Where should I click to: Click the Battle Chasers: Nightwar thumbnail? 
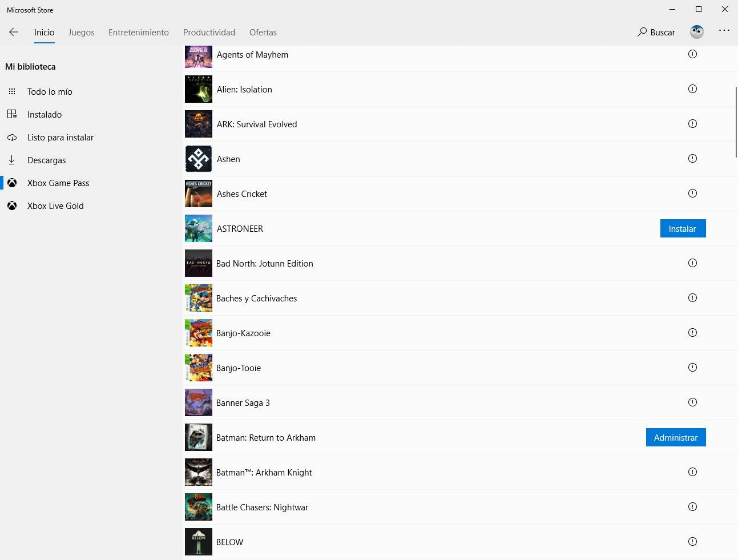(x=199, y=507)
